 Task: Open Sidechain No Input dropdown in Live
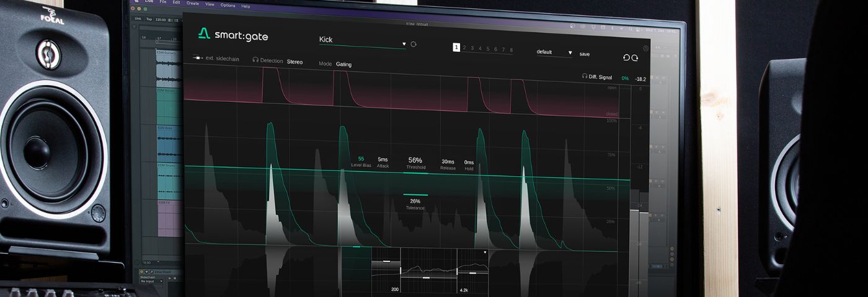click(152, 281)
